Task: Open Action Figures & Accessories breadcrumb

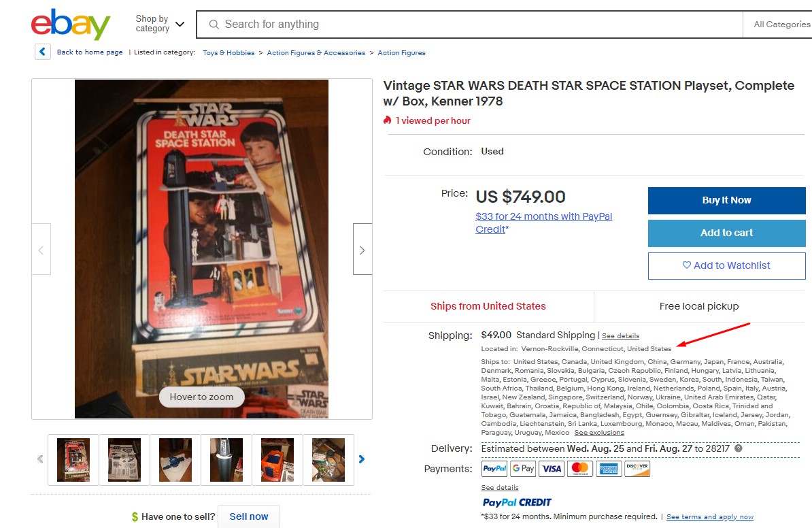Action: pos(316,53)
